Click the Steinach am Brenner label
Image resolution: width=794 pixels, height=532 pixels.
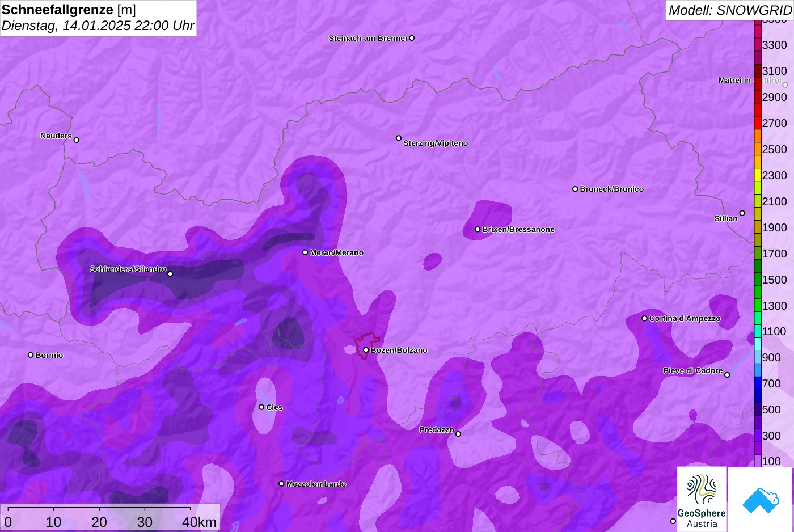click(368, 38)
